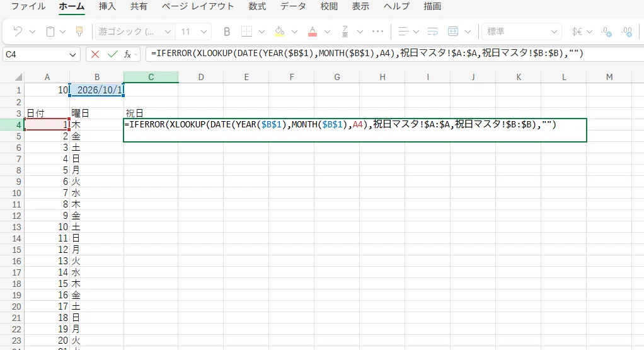Select column M header
The height and width of the screenshot is (350, 644).
click(609, 77)
